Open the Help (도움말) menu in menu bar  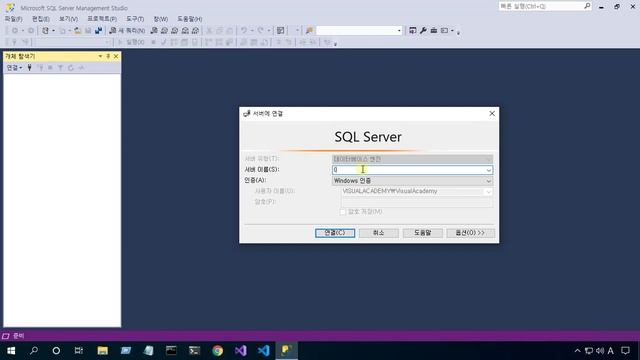(x=189, y=19)
